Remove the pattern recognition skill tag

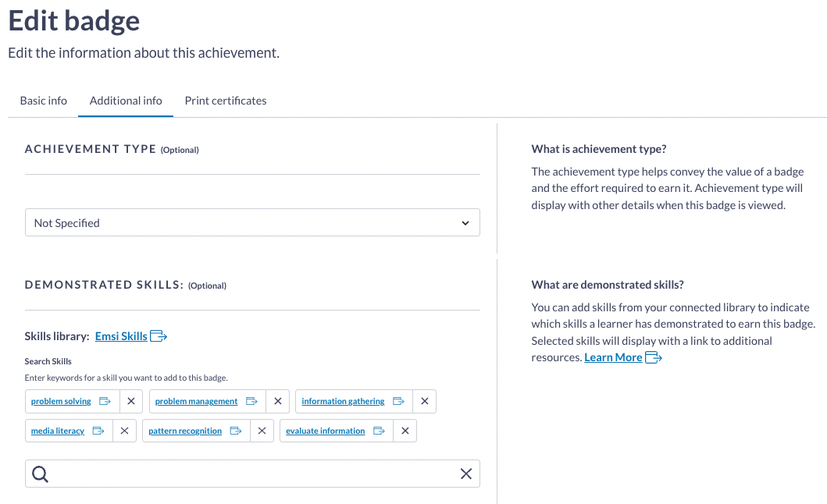point(262,431)
